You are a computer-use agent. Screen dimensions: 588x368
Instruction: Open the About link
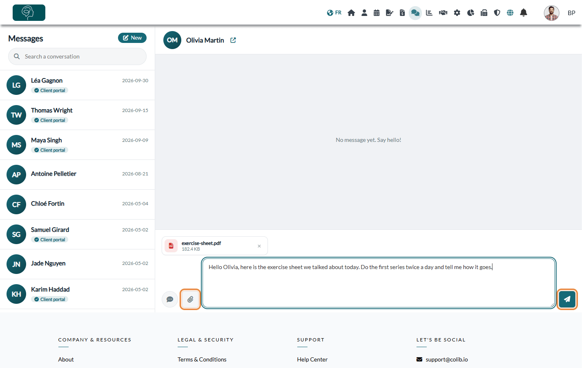[66, 359]
